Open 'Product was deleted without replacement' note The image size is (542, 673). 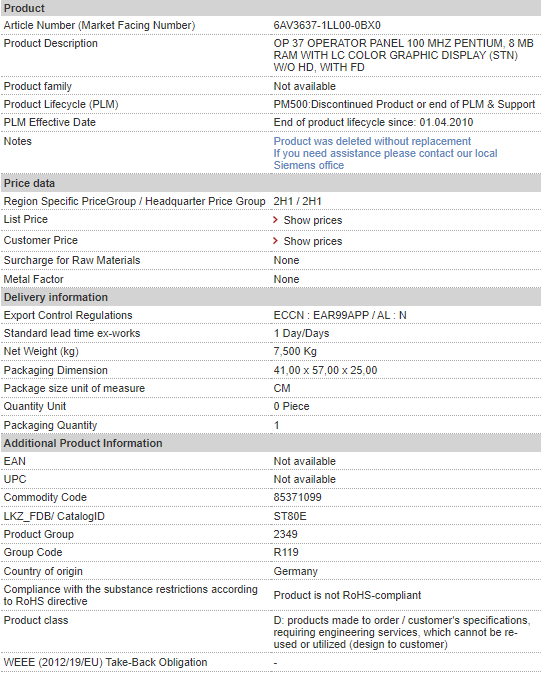(x=372, y=141)
